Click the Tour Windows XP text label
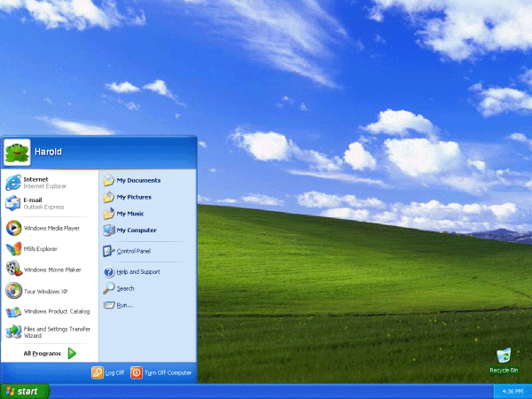This screenshot has width=532, height=399. [x=45, y=292]
